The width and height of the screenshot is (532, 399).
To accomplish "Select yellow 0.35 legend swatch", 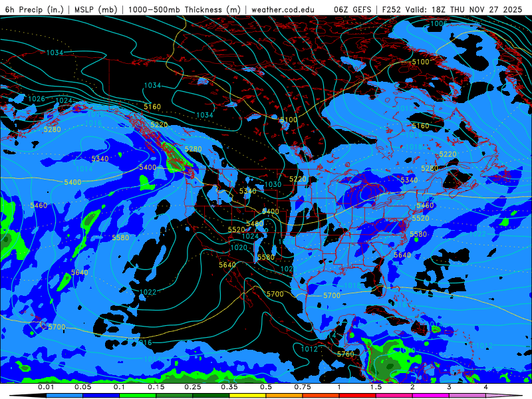I will click(247, 396).
